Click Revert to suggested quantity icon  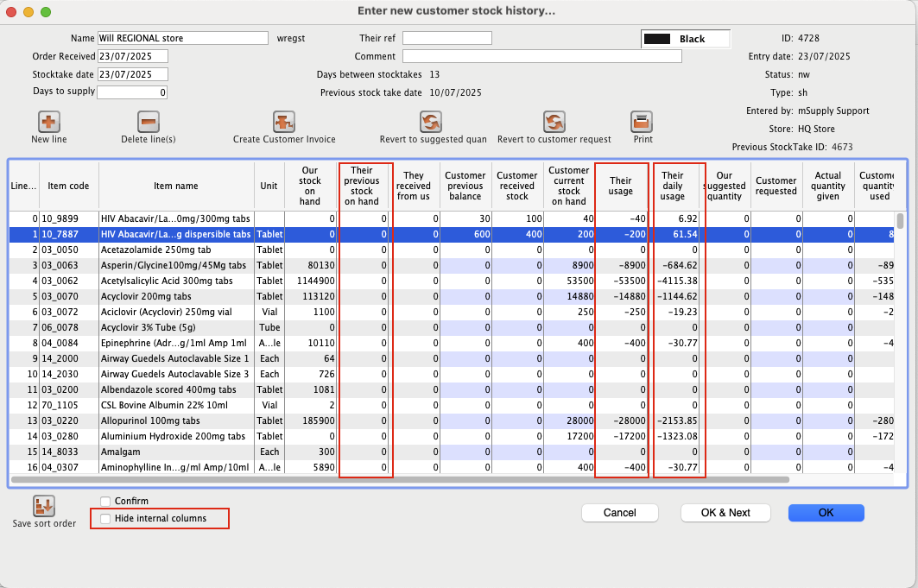point(431,122)
